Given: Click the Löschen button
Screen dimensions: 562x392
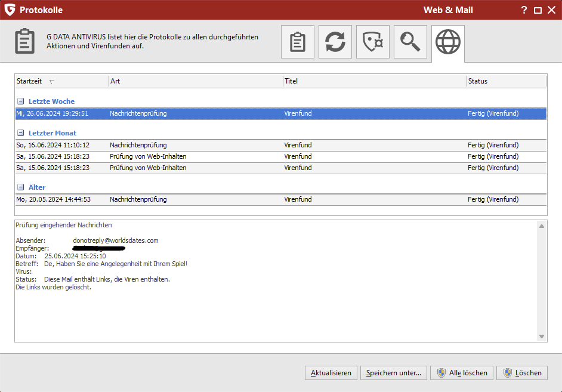Looking at the screenshot, I should coord(522,373).
